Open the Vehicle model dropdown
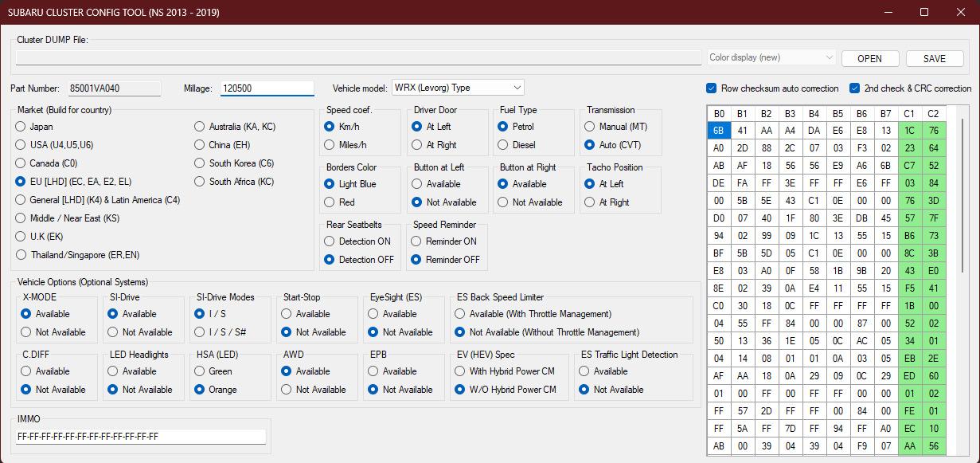This screenshot has width=980, height=463. 458,88
